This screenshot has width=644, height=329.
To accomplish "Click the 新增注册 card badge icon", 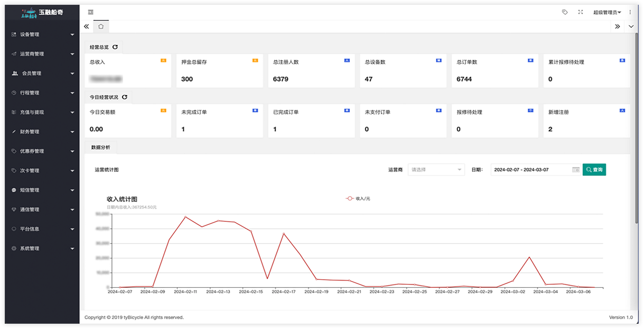I will point(622,111).
